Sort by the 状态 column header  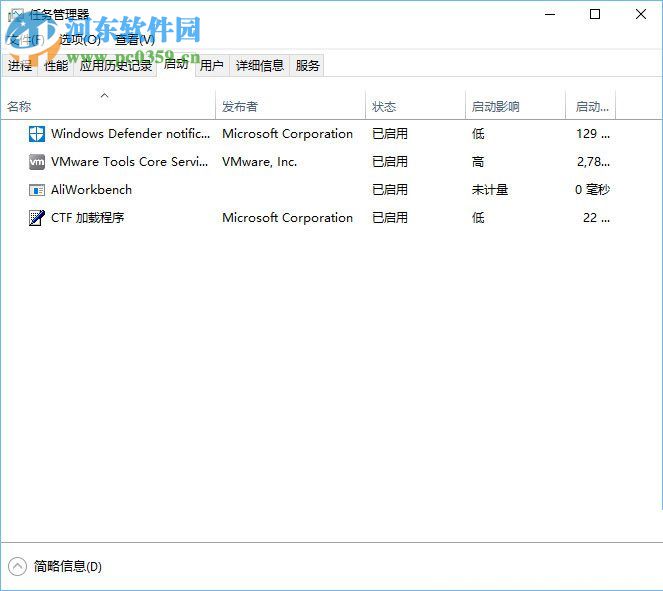415,106
